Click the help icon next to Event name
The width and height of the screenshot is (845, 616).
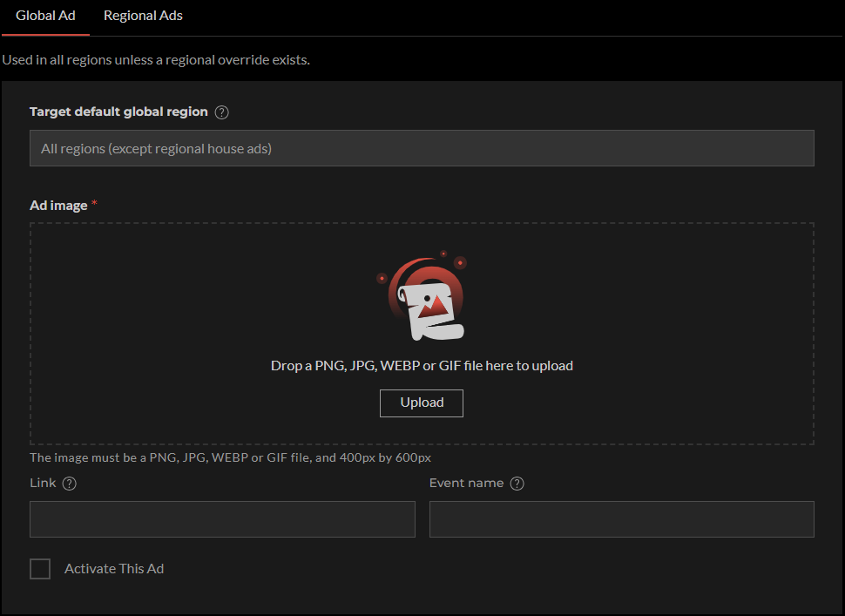tap(517, 484)
